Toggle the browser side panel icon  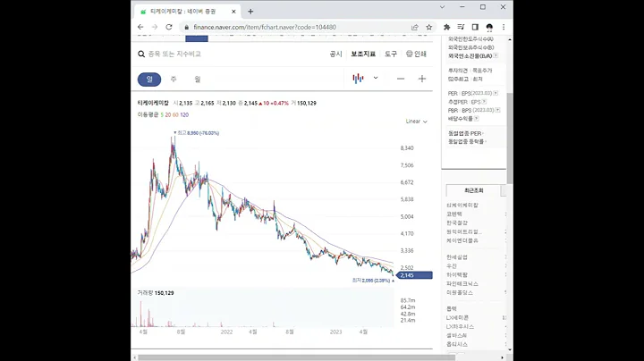click(x=475, y=27)
